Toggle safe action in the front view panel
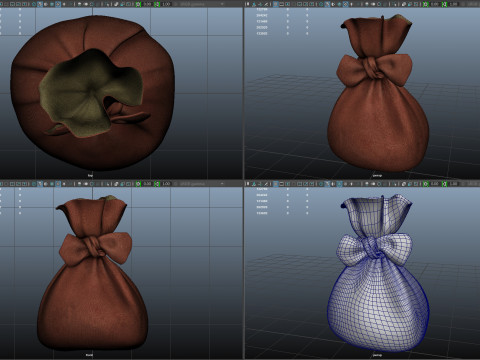480x360 pixels. (18, 184)
